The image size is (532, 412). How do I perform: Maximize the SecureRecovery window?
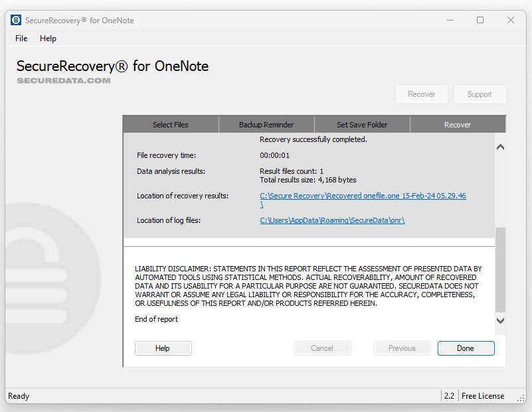(480, 20)
